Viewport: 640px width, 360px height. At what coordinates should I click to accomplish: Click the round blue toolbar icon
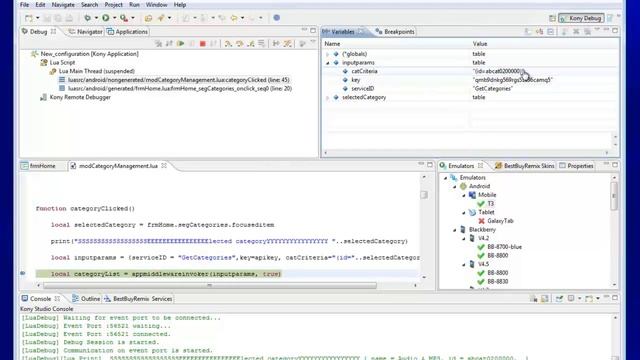click(x=277, y=18)
